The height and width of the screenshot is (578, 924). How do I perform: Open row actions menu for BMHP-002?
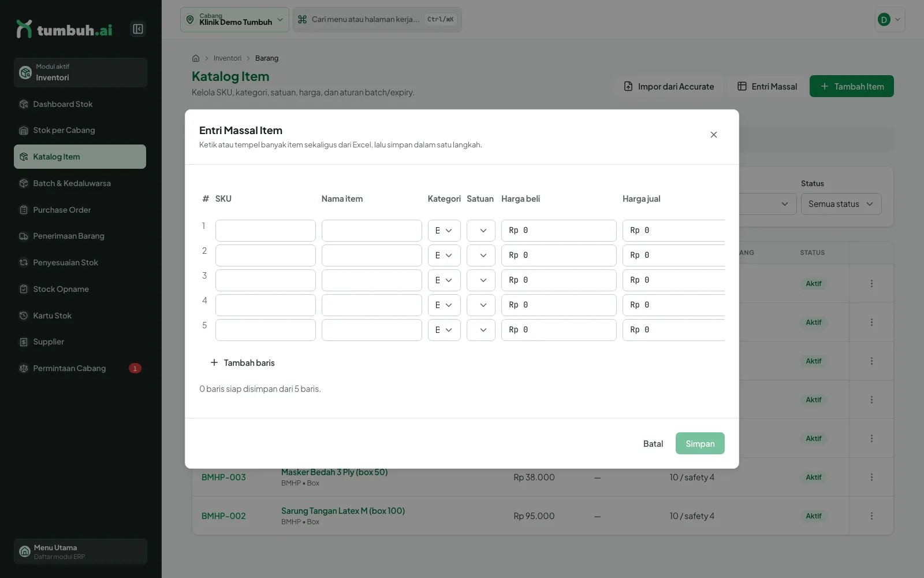coord(871,516)
